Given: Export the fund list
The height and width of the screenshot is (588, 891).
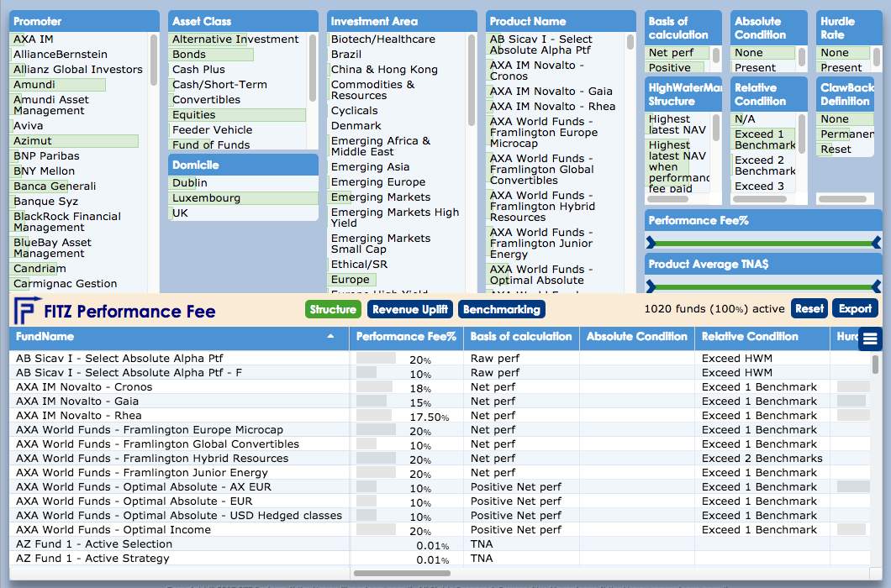Looking at the screenshot, I should click(x=855, y=308).
